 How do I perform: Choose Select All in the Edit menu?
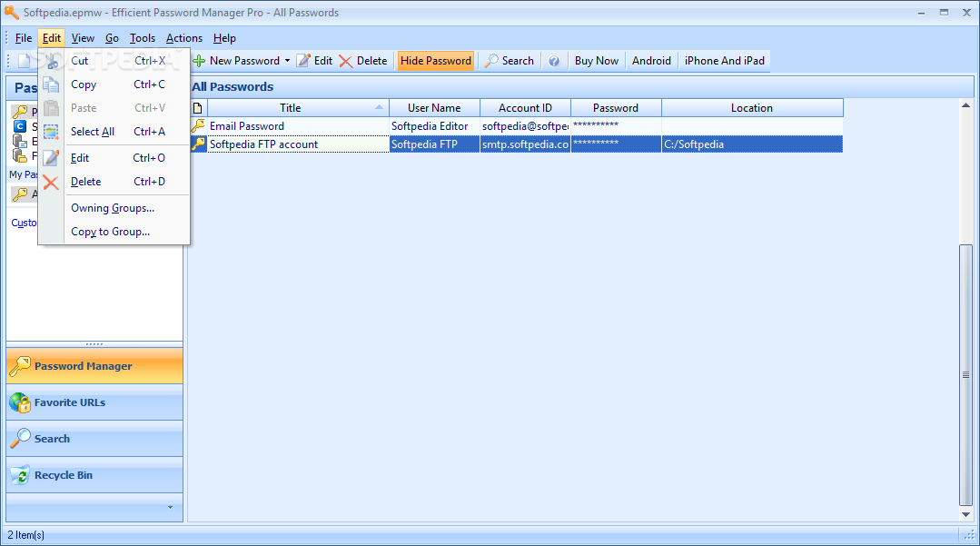[114, 132]
